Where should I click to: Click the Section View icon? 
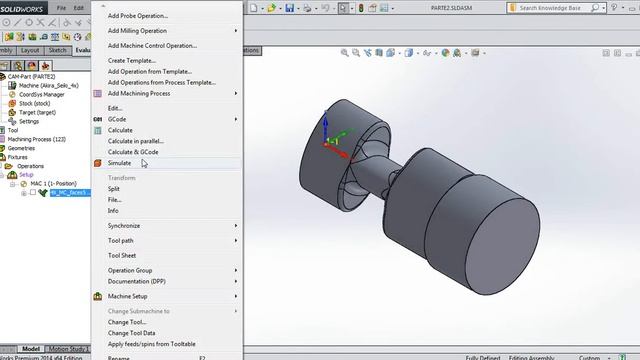pos(379,53)
